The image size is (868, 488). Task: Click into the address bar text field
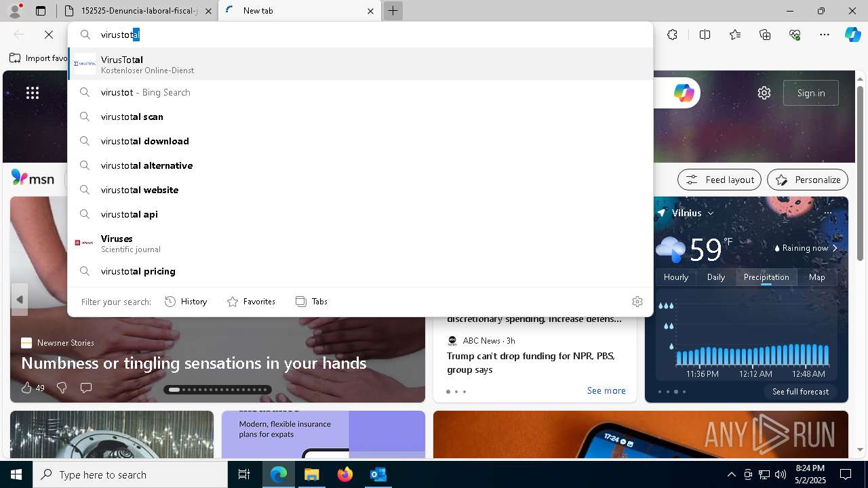360,35
